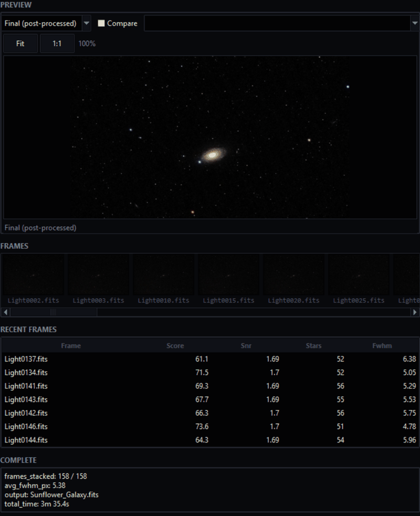Click the stars count 55

pyautogui.click(x=340, y=399)
